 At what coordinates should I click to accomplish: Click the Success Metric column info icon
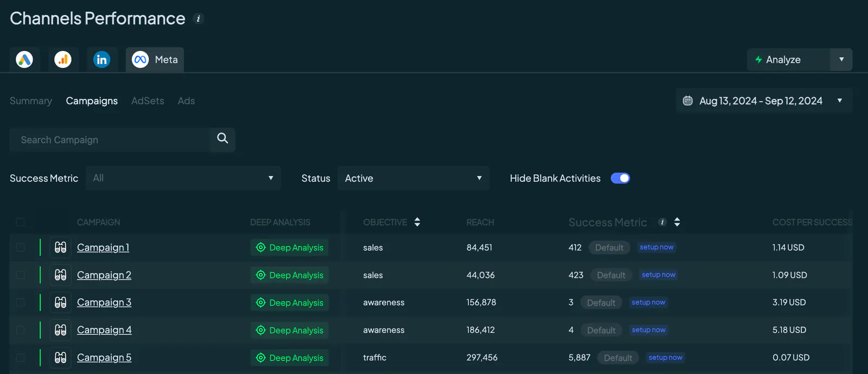click(x=662, y=222)
